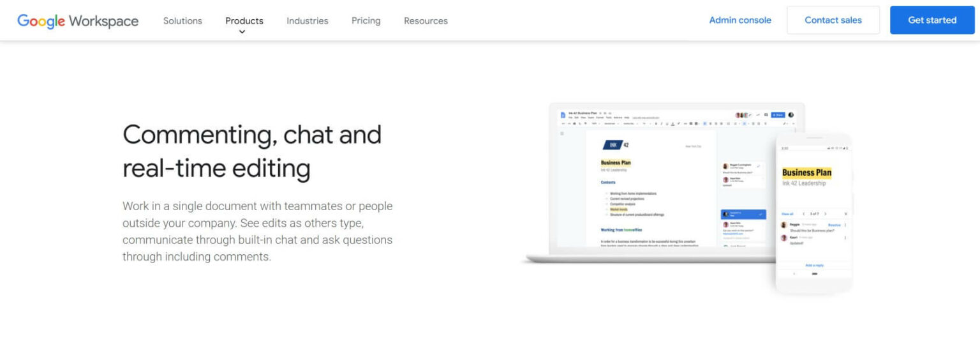980x350 pixels.
Task: Click Resolve on Reggie's phone comment
Action: coord(834,225)
